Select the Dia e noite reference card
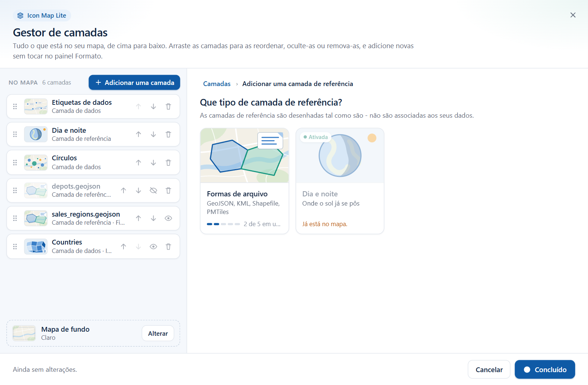Viewport: 588px width, 385px height. [340, 181]
